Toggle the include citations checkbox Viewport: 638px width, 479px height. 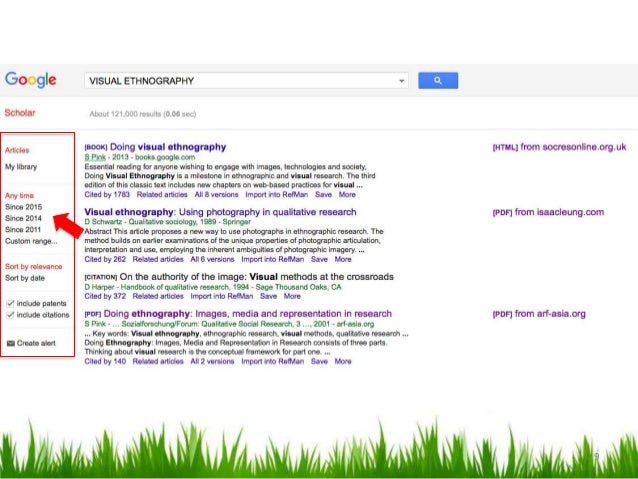click(x=11, y=315)
